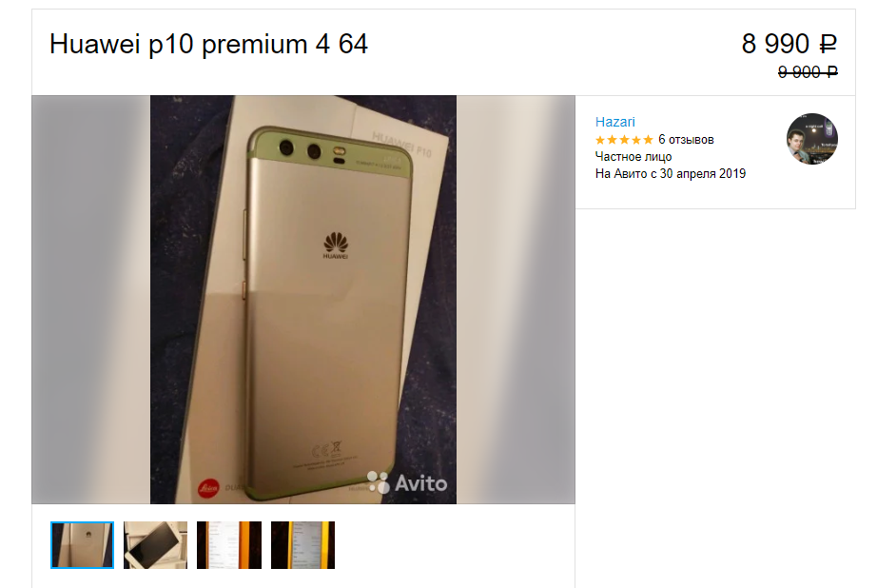The image size is (877, 588).
Task: Click the crossed-out old price 9 900 ₽
Action: tap(808, 71)
